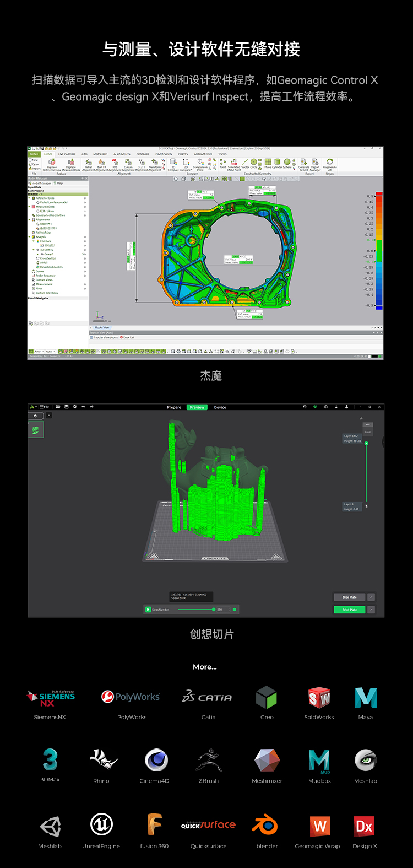This screenshot has height=868, width=413.
Task: Click the green Print Plate button
Action: pos(349,610)
